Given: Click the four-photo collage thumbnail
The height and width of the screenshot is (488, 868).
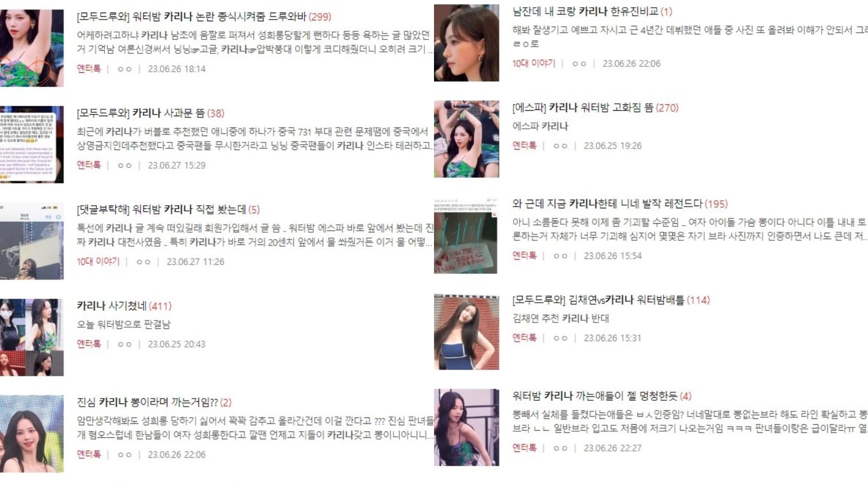Looking at the screenshot, I should click(x=32, y=337).
